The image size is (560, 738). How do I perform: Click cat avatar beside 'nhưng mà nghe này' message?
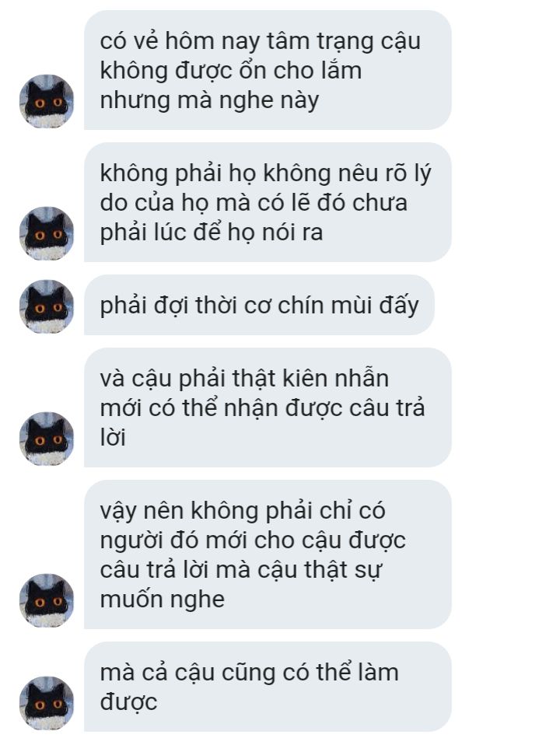click(47, 102)
